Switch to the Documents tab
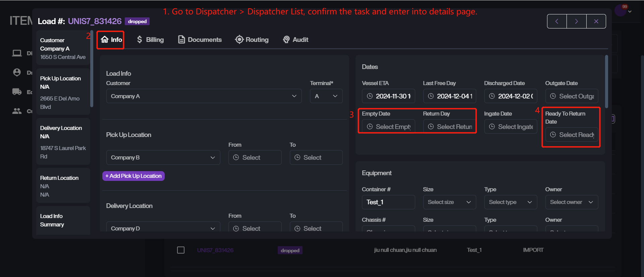 [x=200, y=40]
